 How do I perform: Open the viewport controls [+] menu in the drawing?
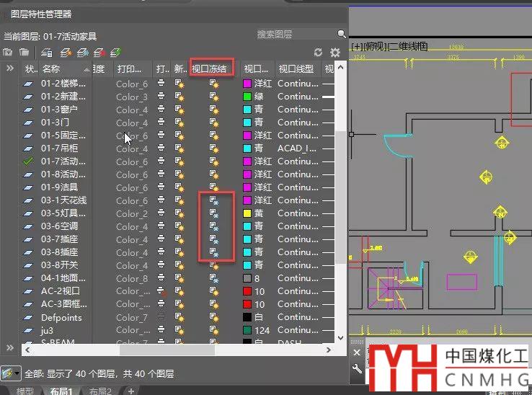click(355, 46)
